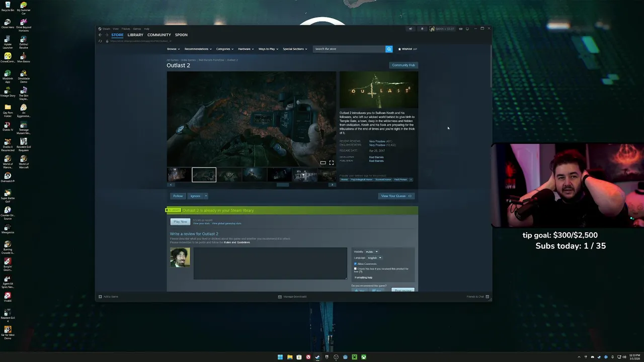The image size is (644, 362).
Task: Switch to the STORE tab
Action: coord(117,35)
